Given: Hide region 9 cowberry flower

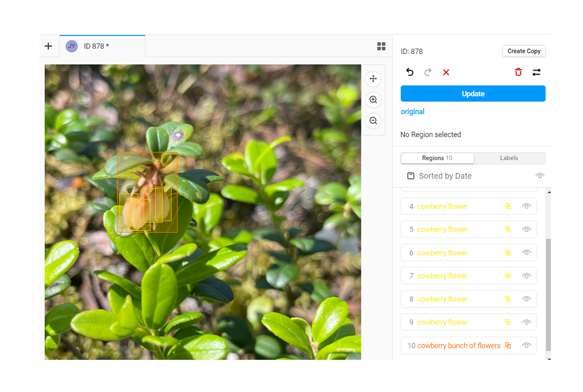Looking at the screenshot, I should [527, 322].
